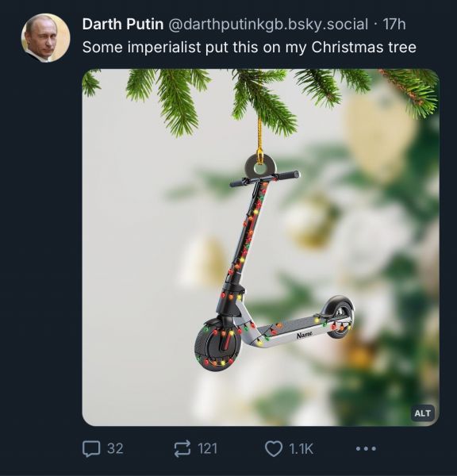
Task: Click the round profile avatar picture
Action: click(45, 37)
